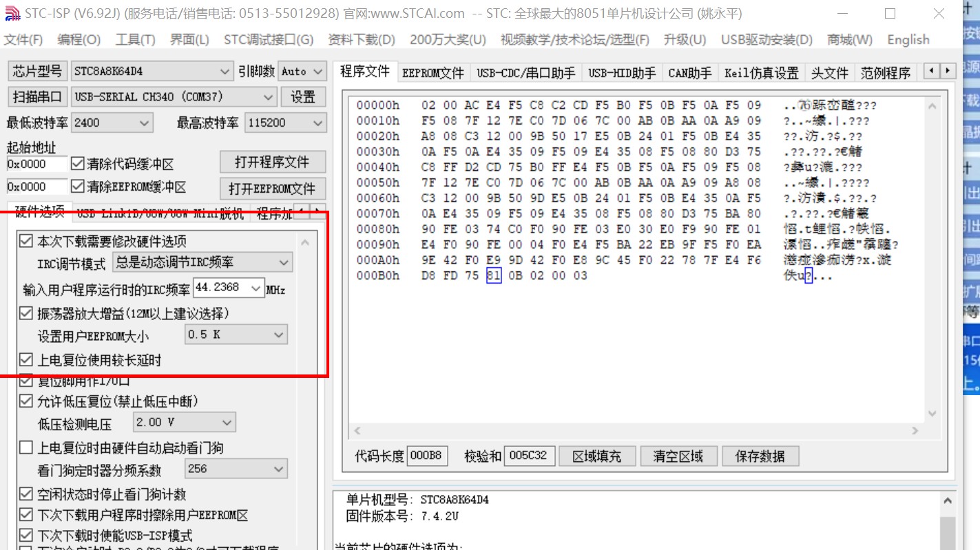Viewport: 980px width, 550px height.
Task: Select the USB-CDC/串口助手 tab
Action: coord(526,73)
